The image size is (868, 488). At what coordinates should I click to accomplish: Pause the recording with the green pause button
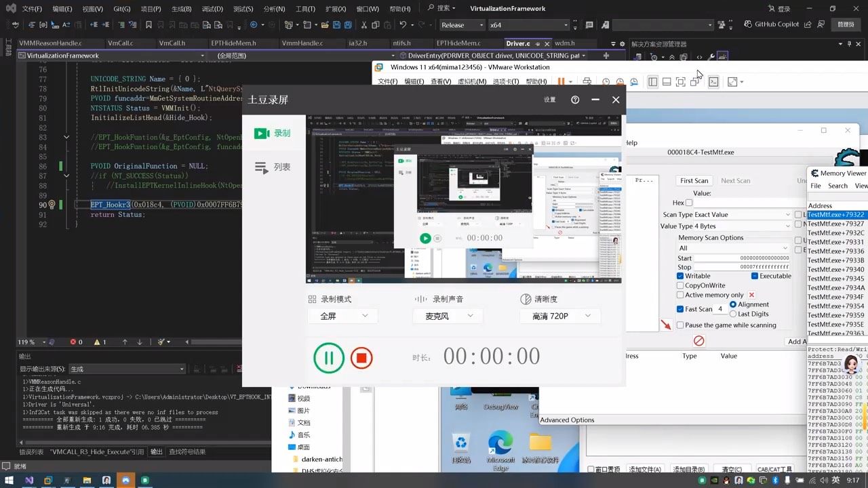(329, 357)
